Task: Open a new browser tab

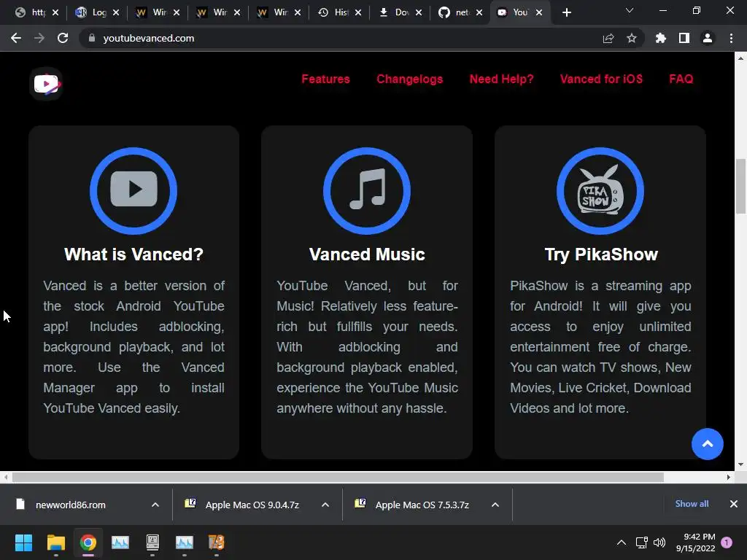Action: tap(566, 12)
